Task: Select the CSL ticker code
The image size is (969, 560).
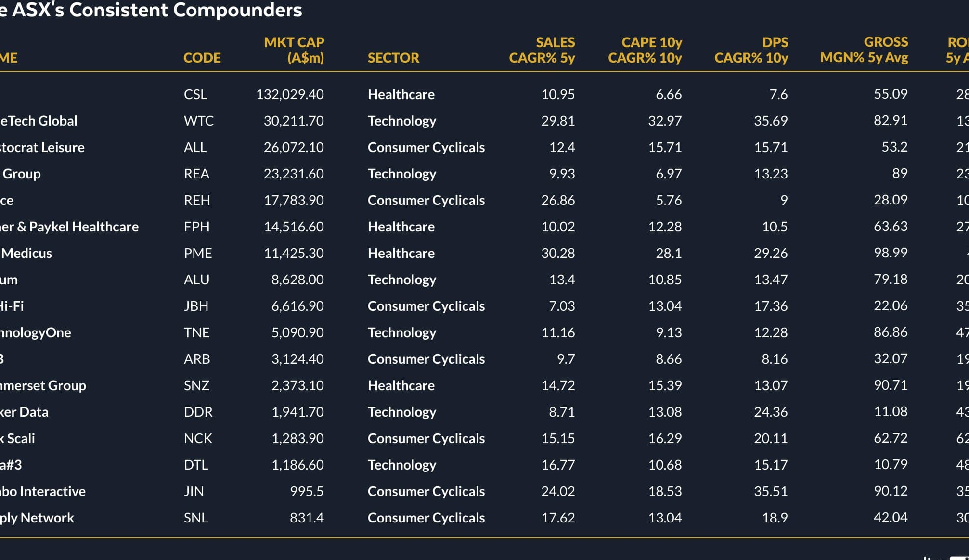Action: pos(195,94)
